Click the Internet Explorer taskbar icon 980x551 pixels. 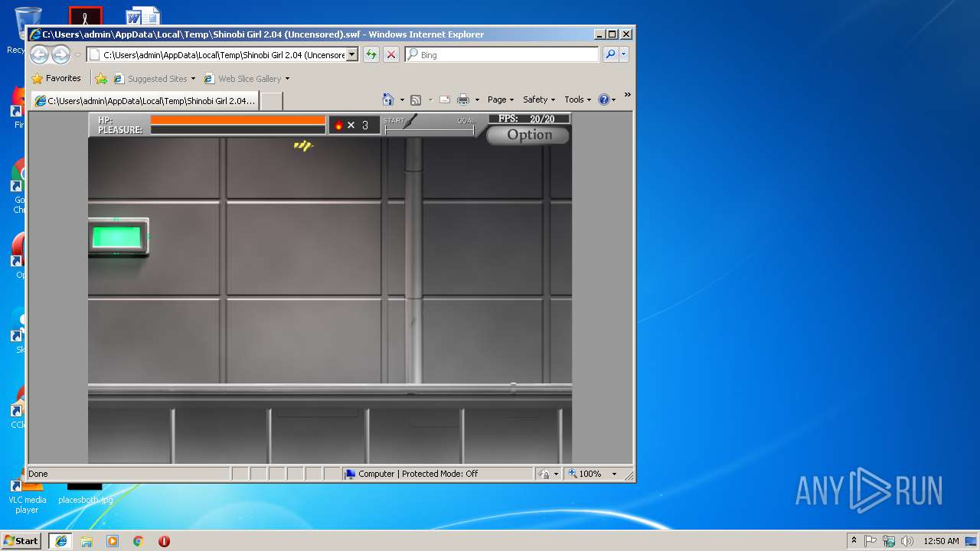click(x=61, y=541)
